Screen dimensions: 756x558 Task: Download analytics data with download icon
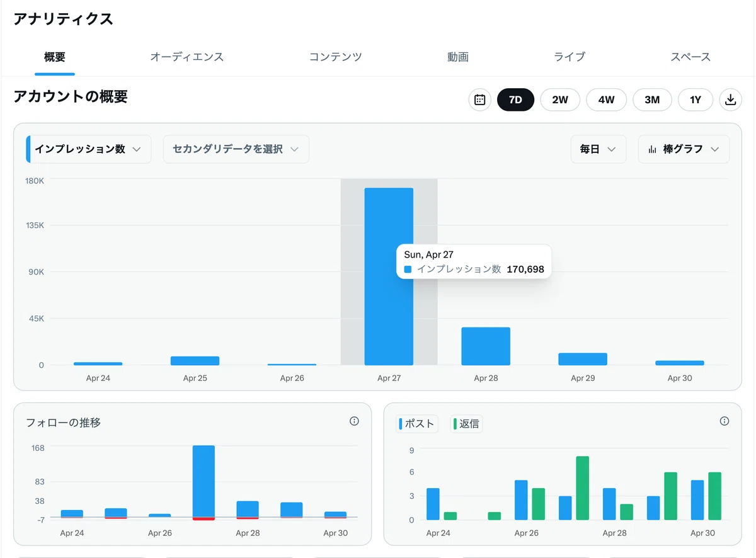click(731, 100)
